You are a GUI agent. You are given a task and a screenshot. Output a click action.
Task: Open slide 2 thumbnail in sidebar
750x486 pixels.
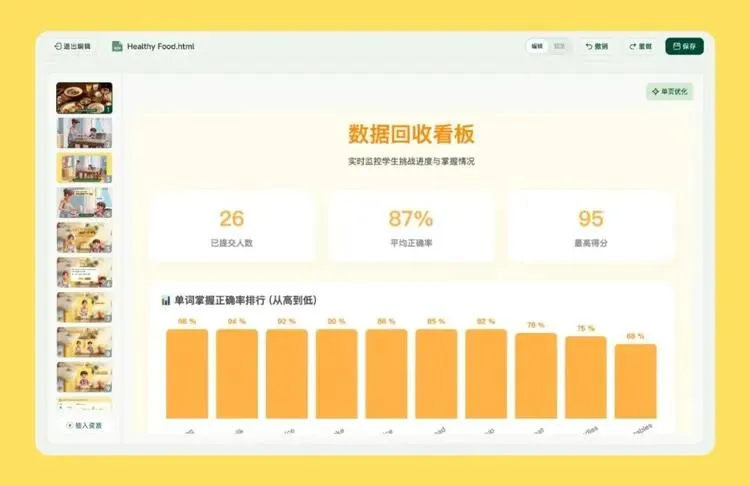[x=84, y=133]
